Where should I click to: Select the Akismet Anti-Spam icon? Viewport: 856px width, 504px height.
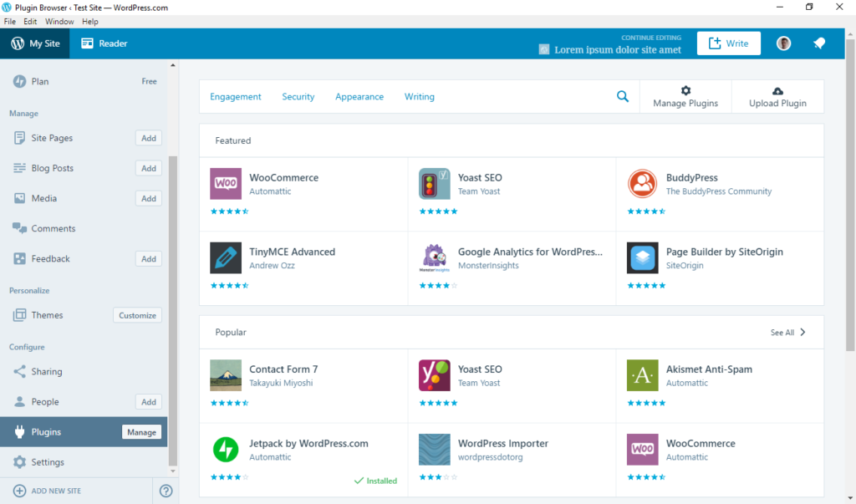641,375
